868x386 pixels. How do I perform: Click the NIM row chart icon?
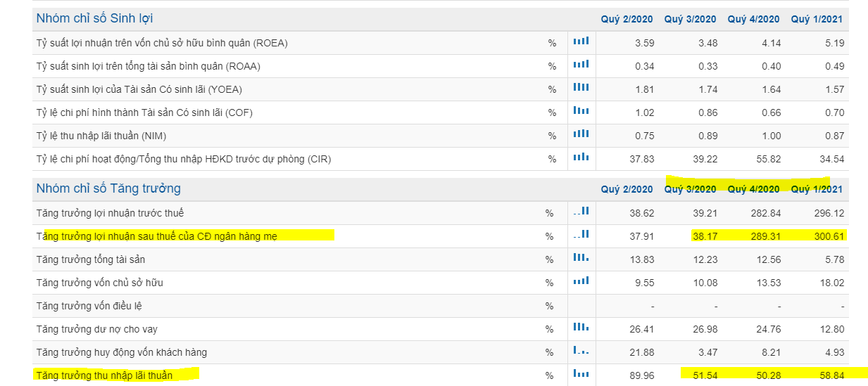click(x=581, y=135)
